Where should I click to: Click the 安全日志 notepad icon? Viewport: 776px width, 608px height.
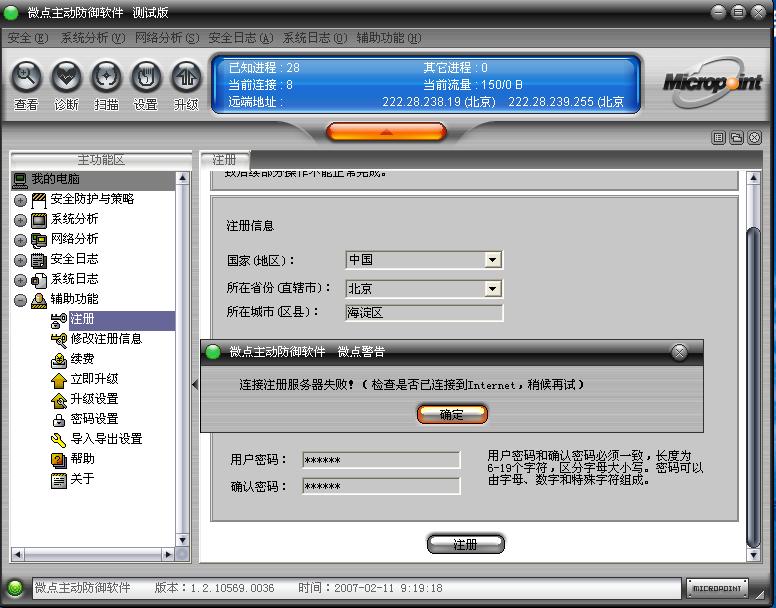(x=39, y=260)
